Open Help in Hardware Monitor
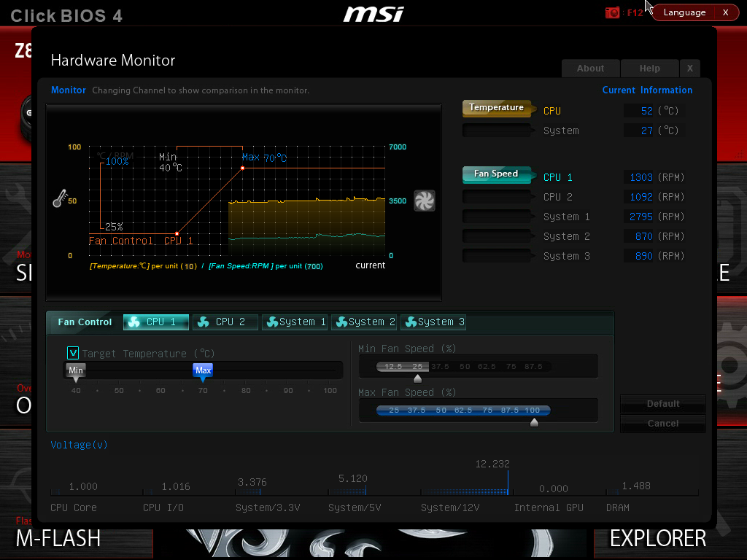This screenshot has width=747, height=560. click(649, 69)
